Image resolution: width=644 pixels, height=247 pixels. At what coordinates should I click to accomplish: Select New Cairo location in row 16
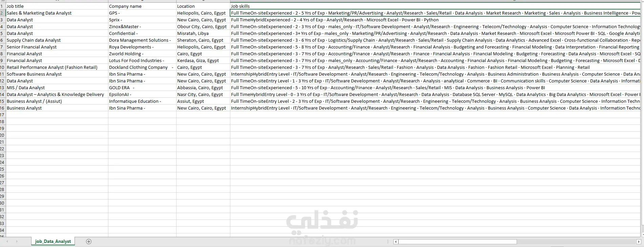pyautogui.click(x=203, y=108)
